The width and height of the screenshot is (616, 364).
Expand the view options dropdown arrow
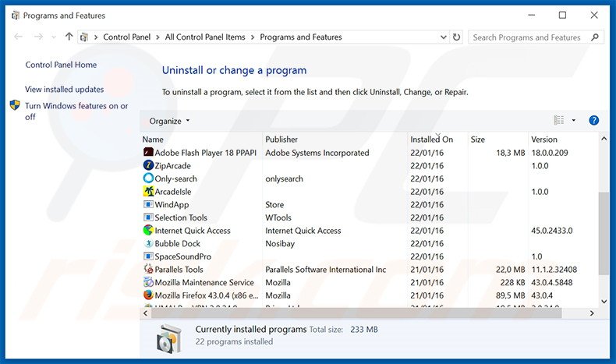[x=574, y=120]
